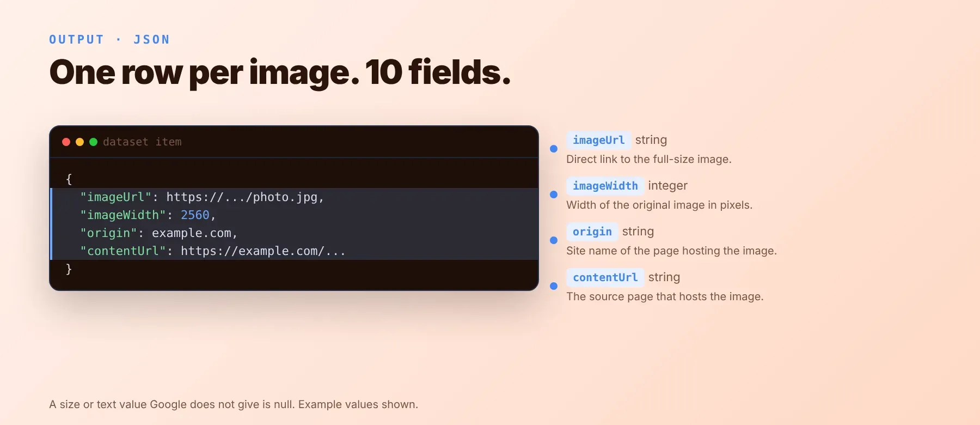This screenshot has height=425, width=980.
Task: Click the "integer" type label next to imageWidth
Action: (x=667, y=186)
